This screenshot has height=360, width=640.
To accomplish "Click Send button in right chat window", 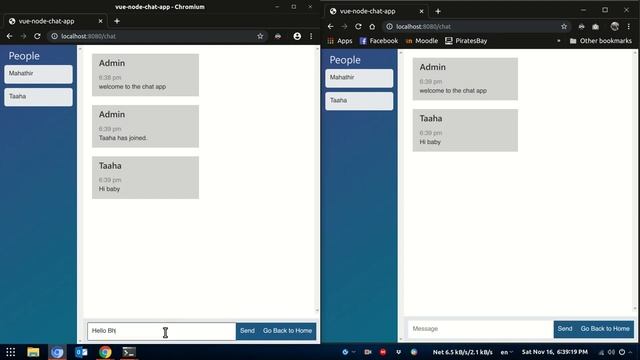I will [x=565, y=329].
